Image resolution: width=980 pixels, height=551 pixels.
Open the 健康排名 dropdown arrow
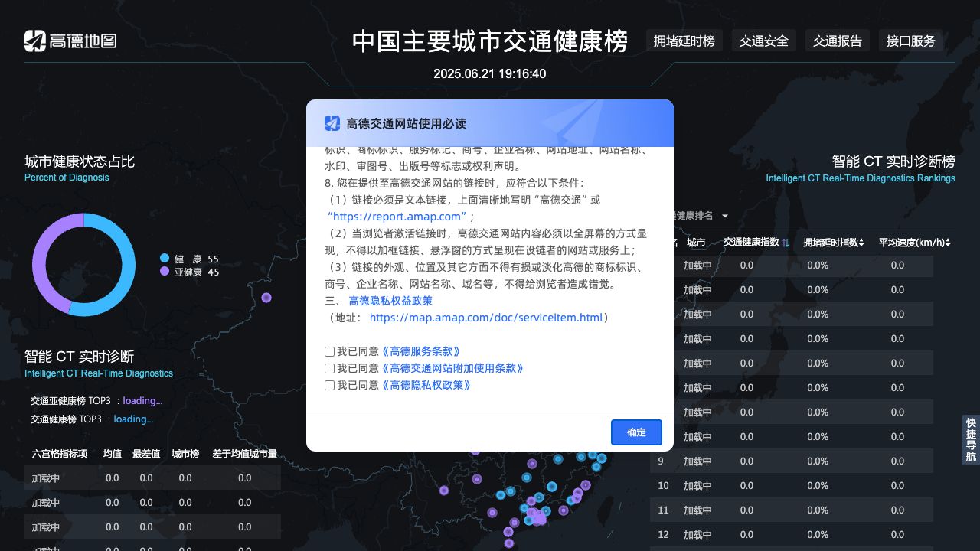coord(724,216)
